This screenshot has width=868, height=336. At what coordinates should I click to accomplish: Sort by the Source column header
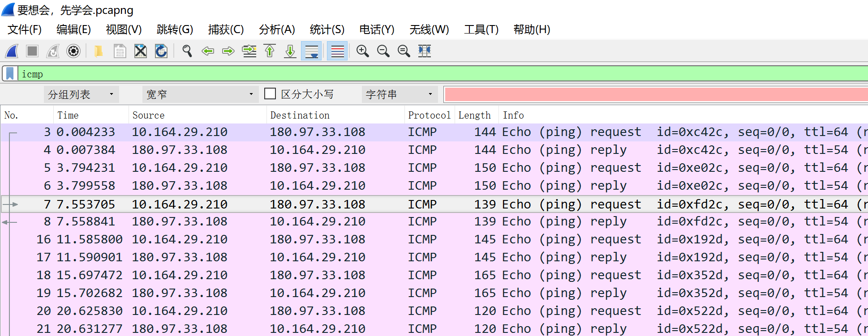tap(198, 115)
